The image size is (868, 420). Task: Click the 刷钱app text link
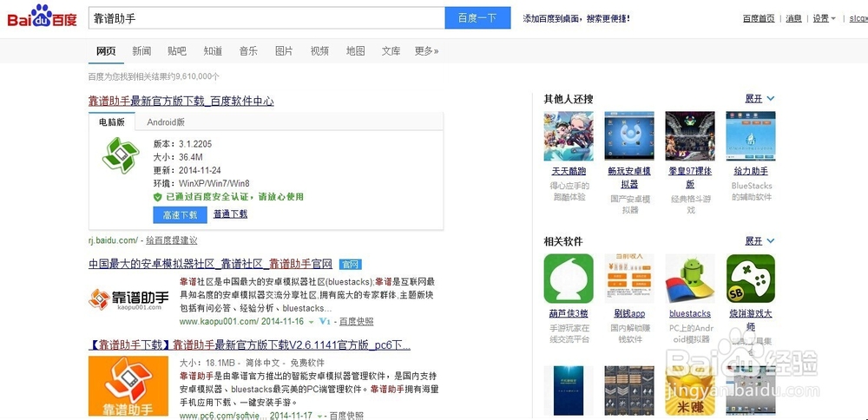tap(629, 314)
